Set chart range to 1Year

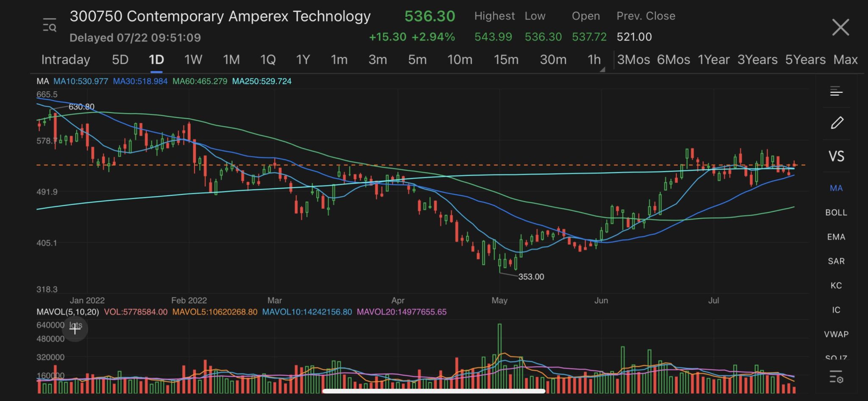click(x=714, y=60)
